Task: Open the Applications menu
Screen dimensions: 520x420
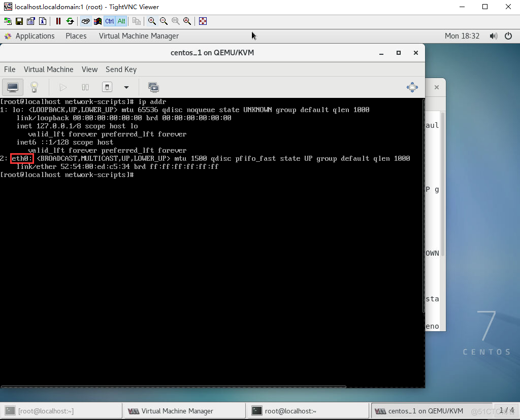Action: point(35,36)
